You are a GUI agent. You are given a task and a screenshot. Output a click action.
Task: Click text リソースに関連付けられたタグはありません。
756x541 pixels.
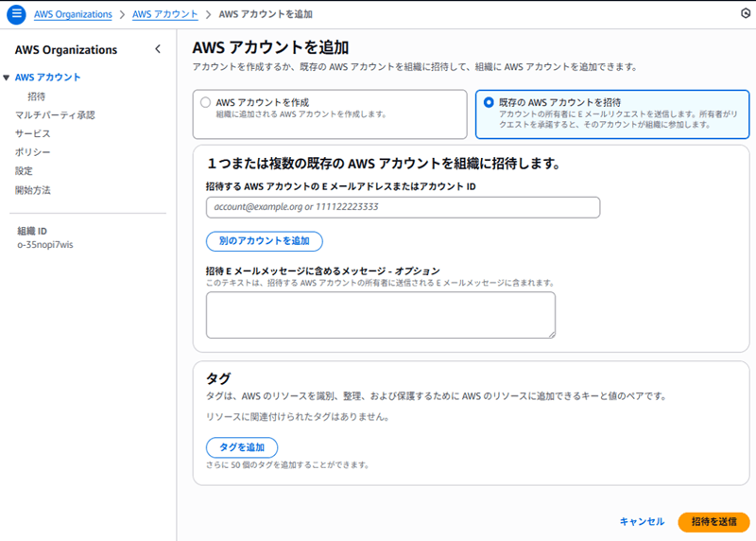(298, 416)
